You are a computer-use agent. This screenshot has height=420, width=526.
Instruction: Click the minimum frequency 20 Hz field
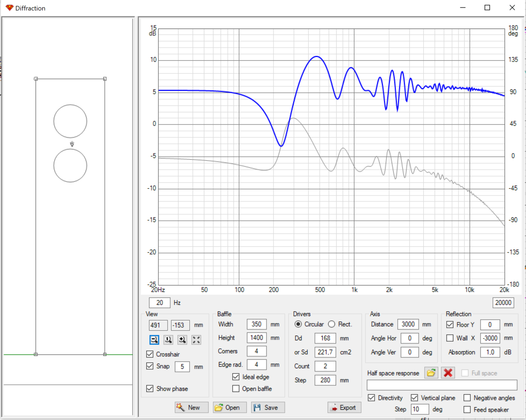tap(160, 303)
